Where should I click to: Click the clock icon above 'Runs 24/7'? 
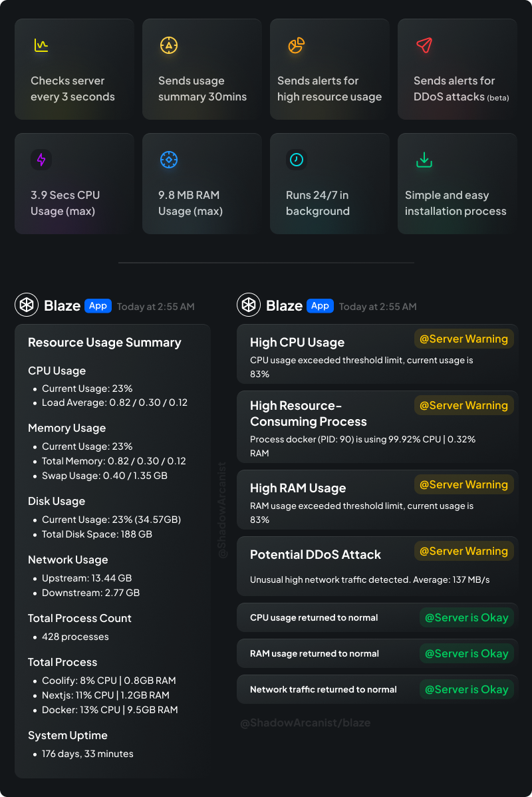pyautogui.click(x=296, y=160)
